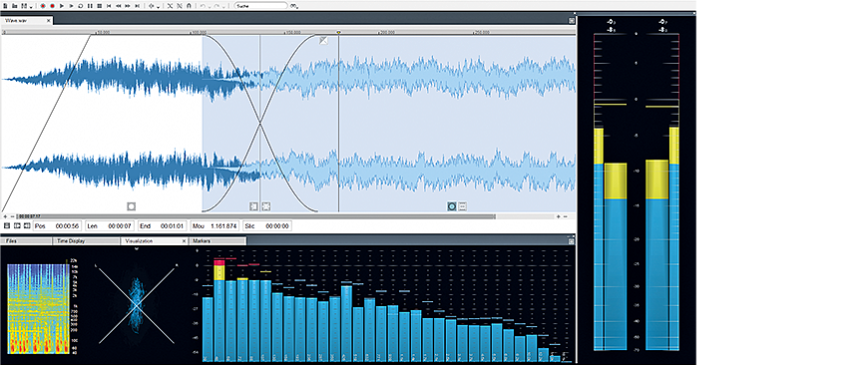Click the second play selection button
The width and height of the screenshot is (868, 365).
pos(71,6)
